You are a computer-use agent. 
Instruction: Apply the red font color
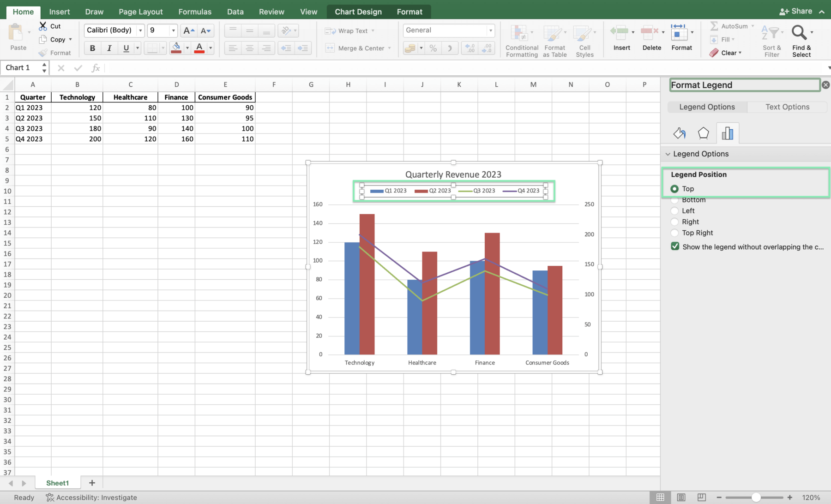pyautogui.click(x=199, y=48)
